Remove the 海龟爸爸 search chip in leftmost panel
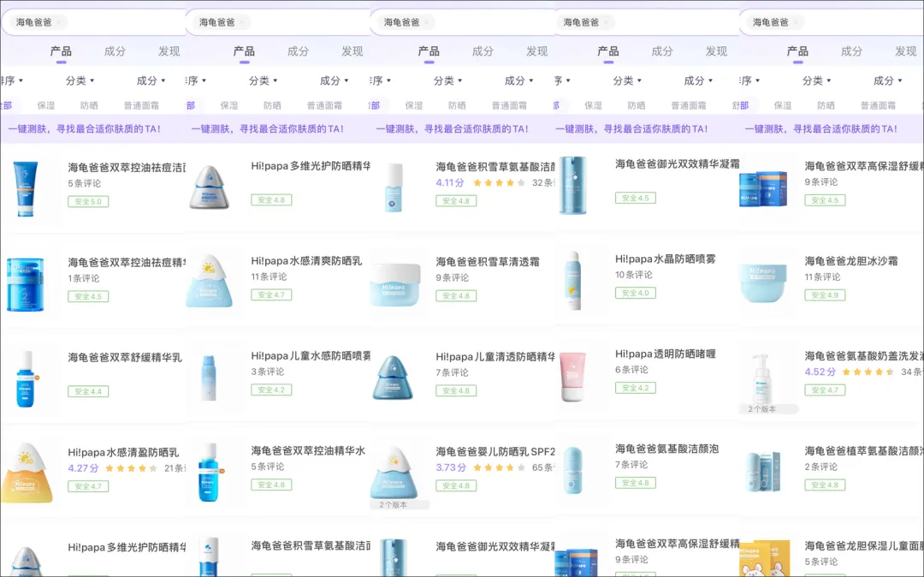This screenshot has width=924, height=577. [x=59, y=22]
